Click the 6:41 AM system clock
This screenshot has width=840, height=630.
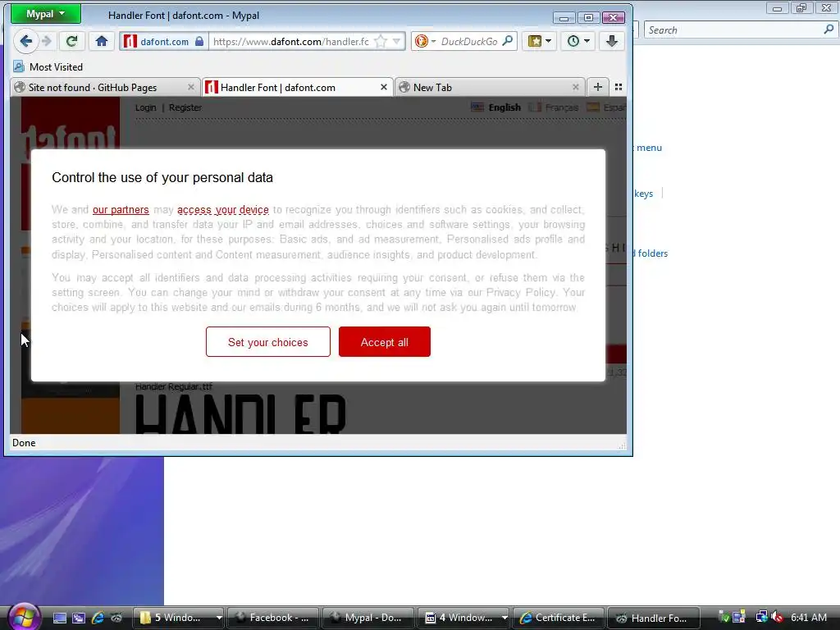coord(809,618)
